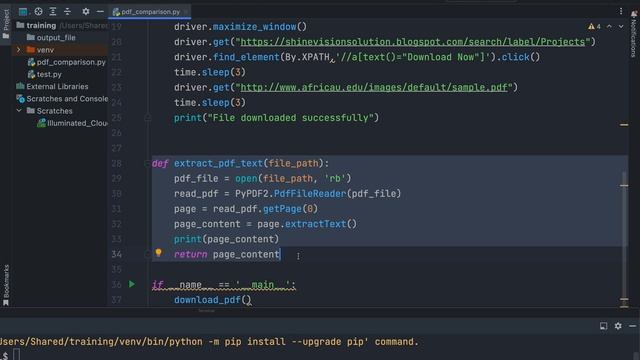Select the Illuminated_Clou scratch file

coord(77,123)
